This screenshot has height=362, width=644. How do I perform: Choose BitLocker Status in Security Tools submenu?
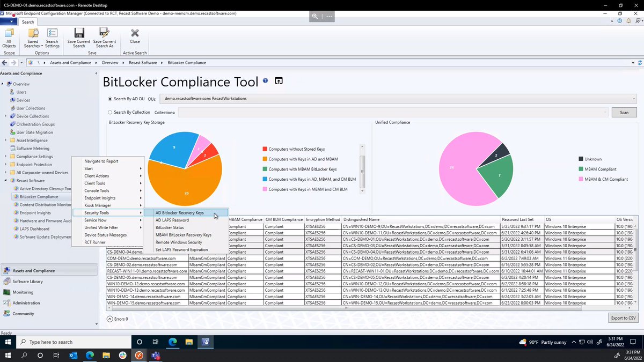(186, 228)
